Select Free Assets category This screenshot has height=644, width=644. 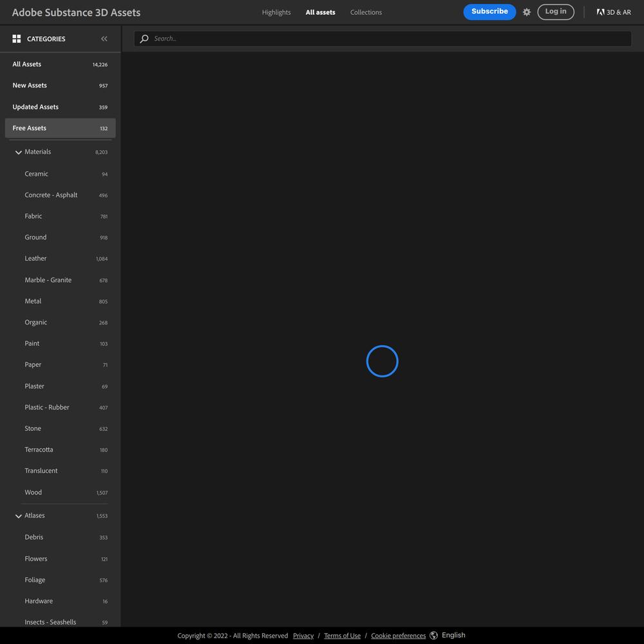(x=60, y=128)
